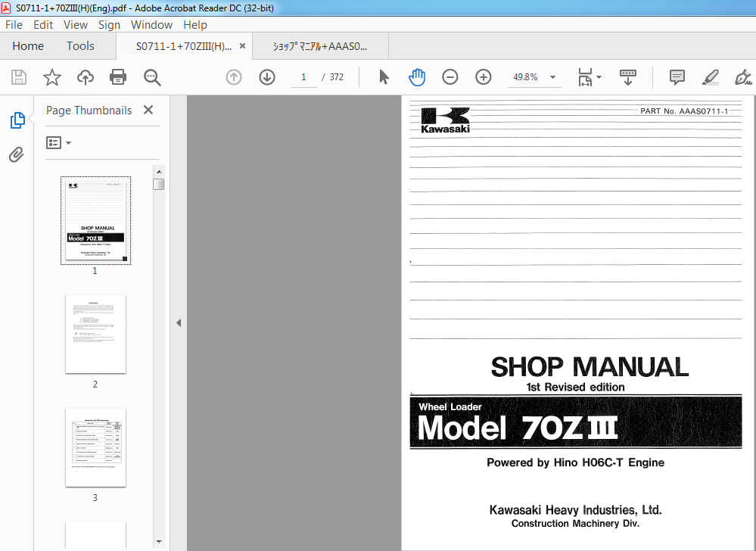The width and height of the screenshot is (756, 551).
Task: Click 'Kawasaki Heavy Industries, Ltd.' text
Action: [x=575, y=510]
